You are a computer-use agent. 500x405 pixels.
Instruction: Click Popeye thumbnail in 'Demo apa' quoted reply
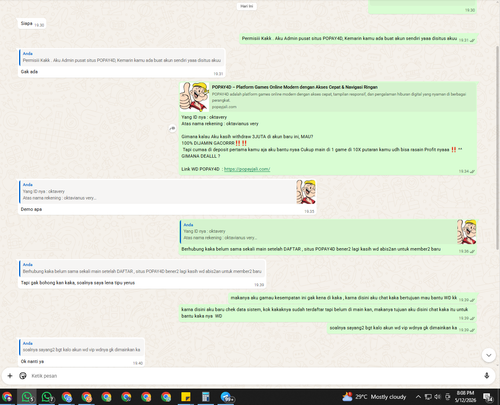(306, 192)
